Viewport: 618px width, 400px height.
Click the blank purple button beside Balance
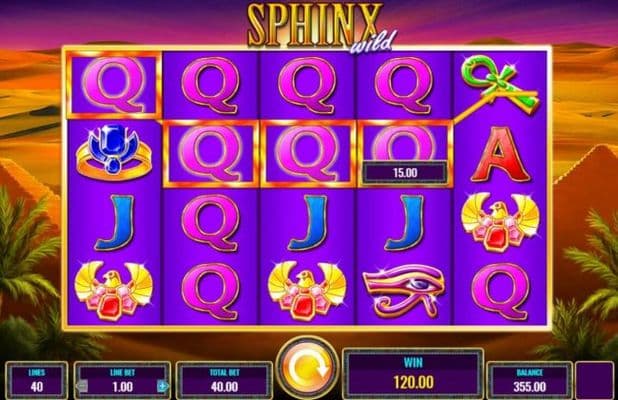594,381
